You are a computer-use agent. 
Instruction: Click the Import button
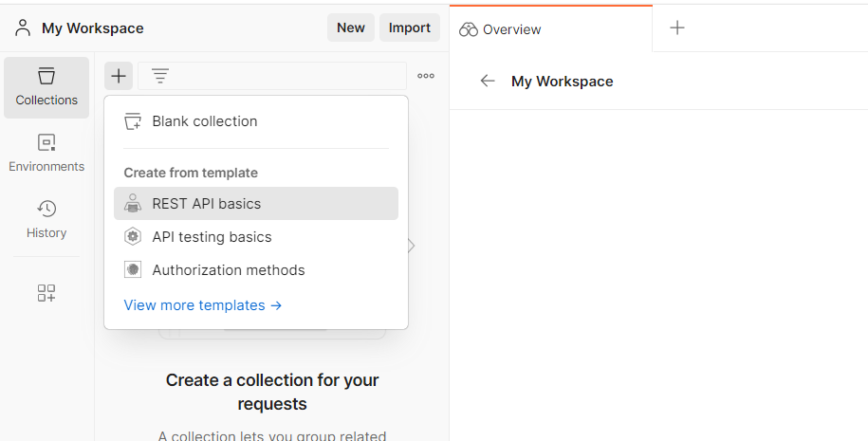click(409, 28)
